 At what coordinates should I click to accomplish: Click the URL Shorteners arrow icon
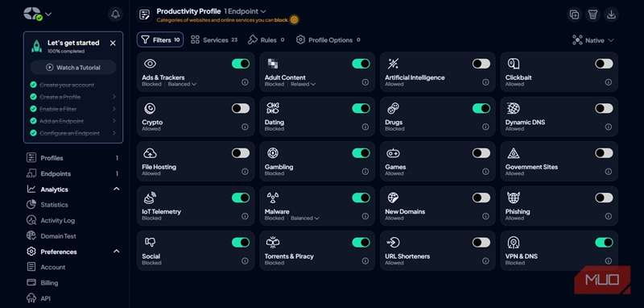(393, 242)
